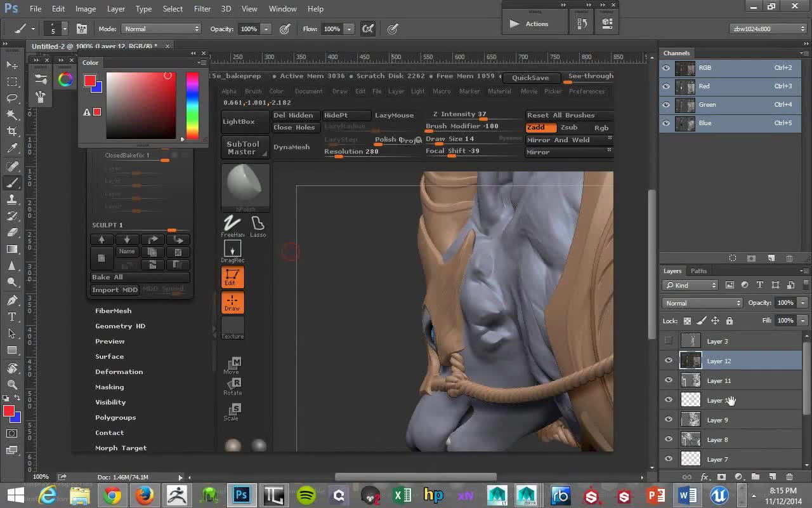This screenshot has width=812, height=508.
Task: Open the Select menu
Action: 173,9
